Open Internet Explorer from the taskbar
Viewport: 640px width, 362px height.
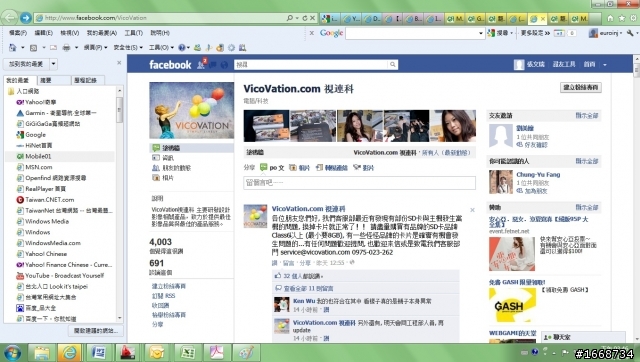69,352
